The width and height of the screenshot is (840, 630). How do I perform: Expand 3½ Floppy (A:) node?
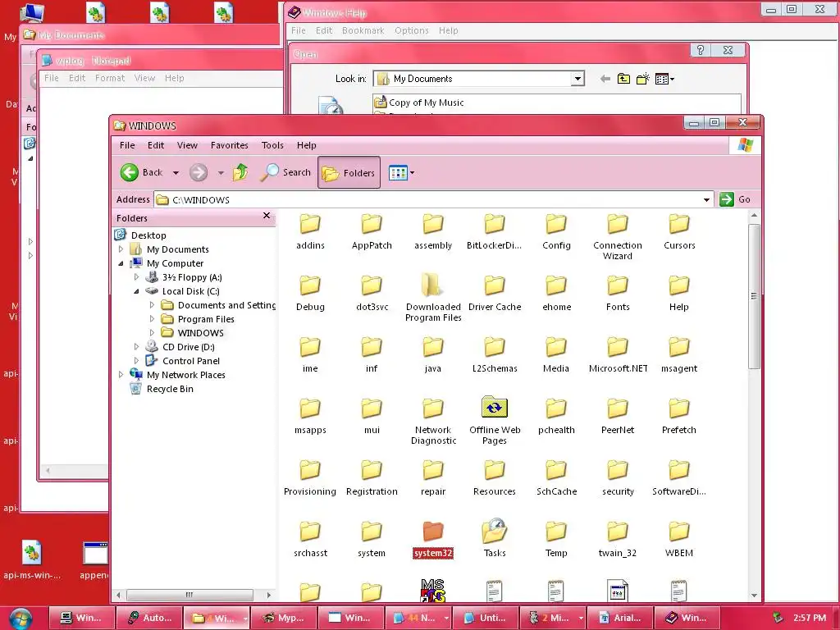[x=137, y=277]
